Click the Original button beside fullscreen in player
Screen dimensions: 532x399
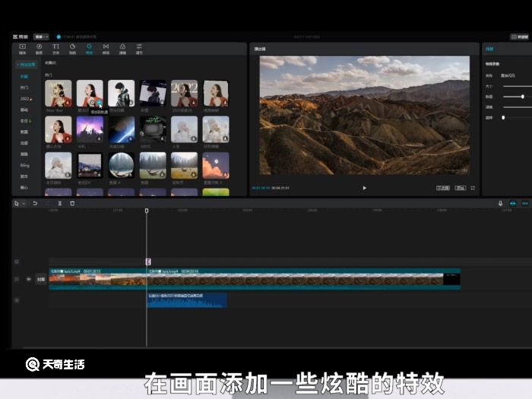click(x=461, y=188)
